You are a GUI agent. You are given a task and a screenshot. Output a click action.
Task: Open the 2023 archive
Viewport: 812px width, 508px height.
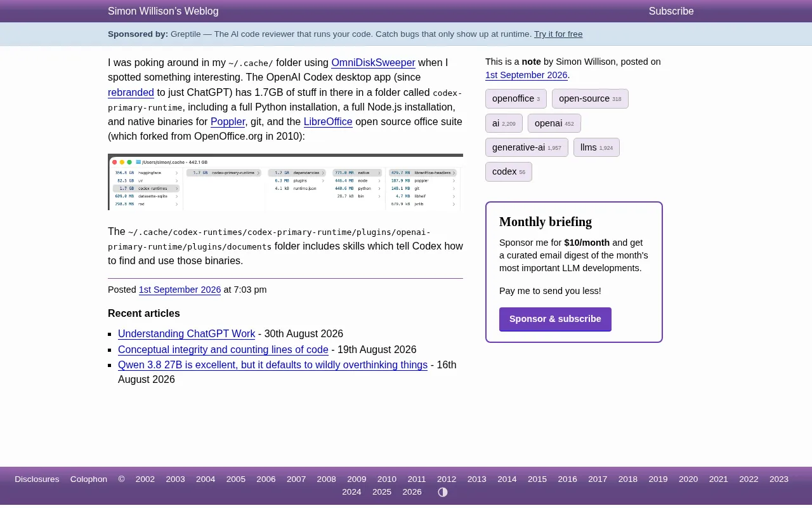click(779, 479)
